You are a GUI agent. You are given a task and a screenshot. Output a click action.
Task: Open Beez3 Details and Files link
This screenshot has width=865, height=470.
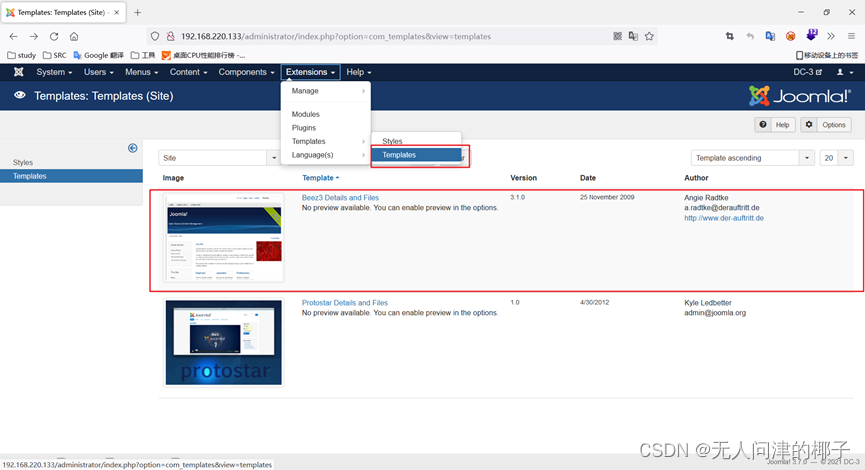340,197
